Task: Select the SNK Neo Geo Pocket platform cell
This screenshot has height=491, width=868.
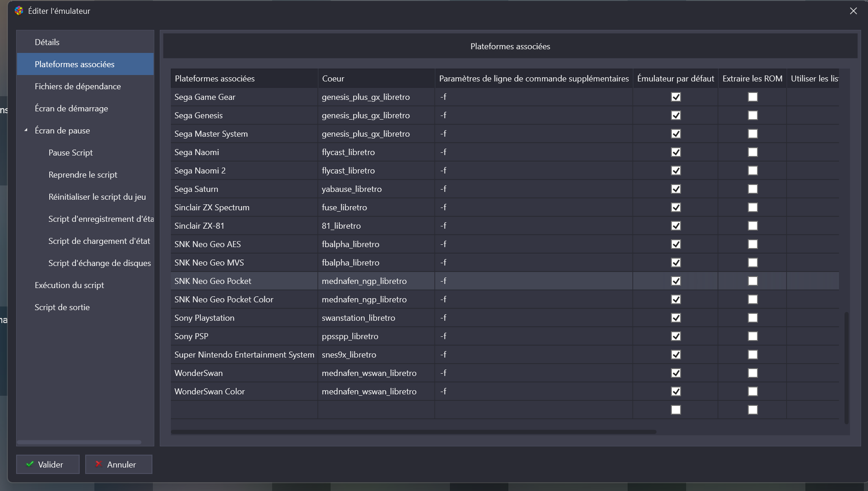Action: tap(244, 281)
